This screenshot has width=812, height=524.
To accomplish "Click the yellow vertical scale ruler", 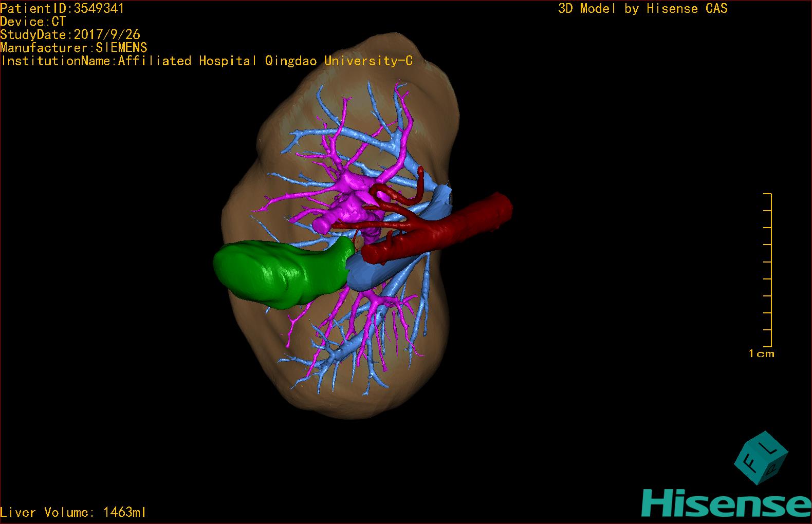I will [x=769, y=270].
